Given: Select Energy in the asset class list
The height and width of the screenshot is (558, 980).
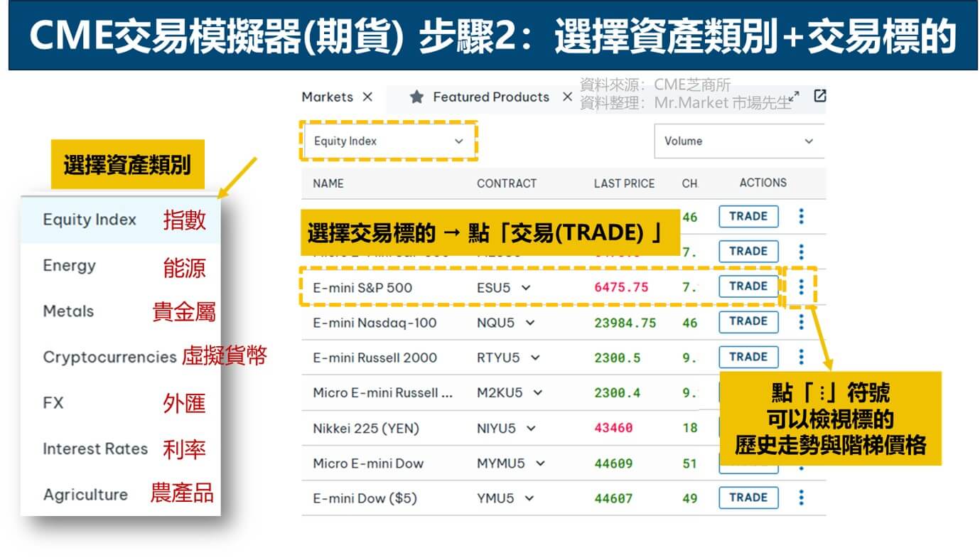Looking at the screenshot, I should click(69, 266).
